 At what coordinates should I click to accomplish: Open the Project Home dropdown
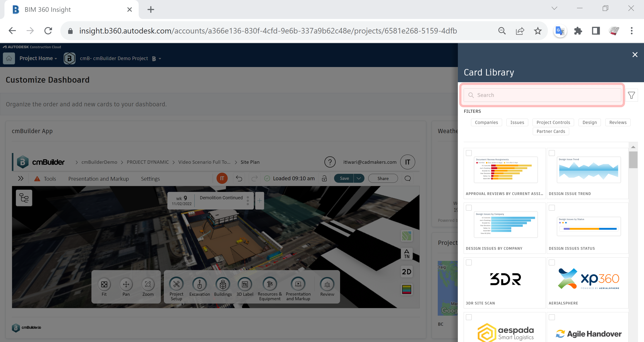pos(38,58)
